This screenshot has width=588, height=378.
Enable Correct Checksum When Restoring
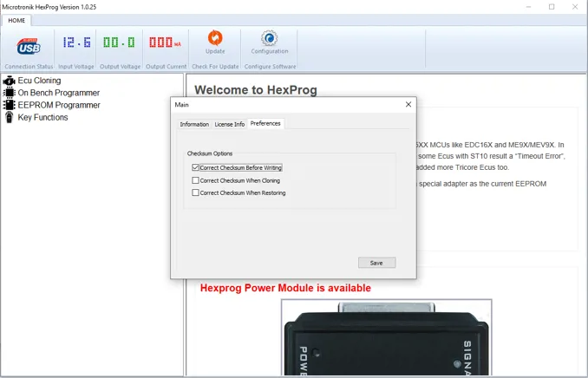tap(195, 192)
